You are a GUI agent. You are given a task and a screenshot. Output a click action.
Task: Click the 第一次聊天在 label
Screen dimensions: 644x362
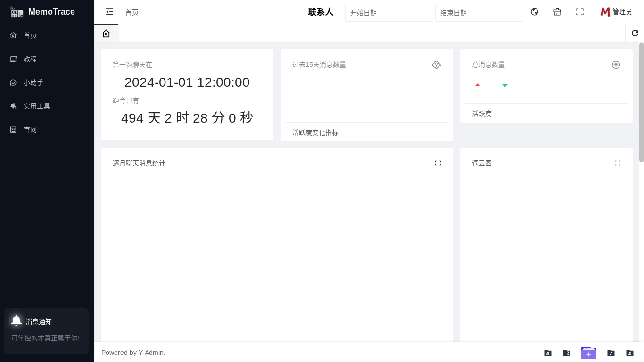tap(132, 65)
